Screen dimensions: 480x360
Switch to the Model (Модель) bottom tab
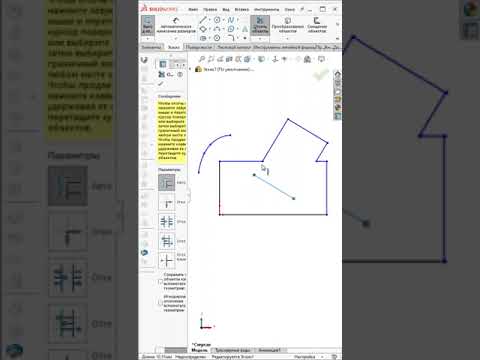199,350
